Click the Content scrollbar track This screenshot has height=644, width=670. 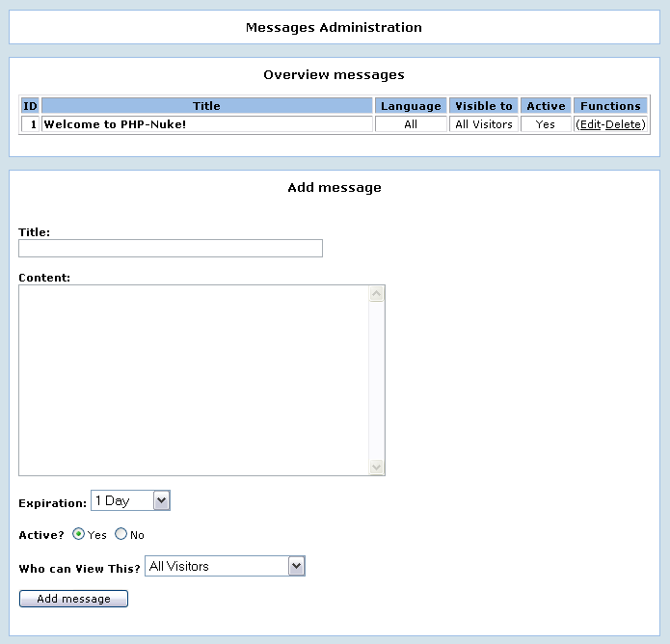377,380
